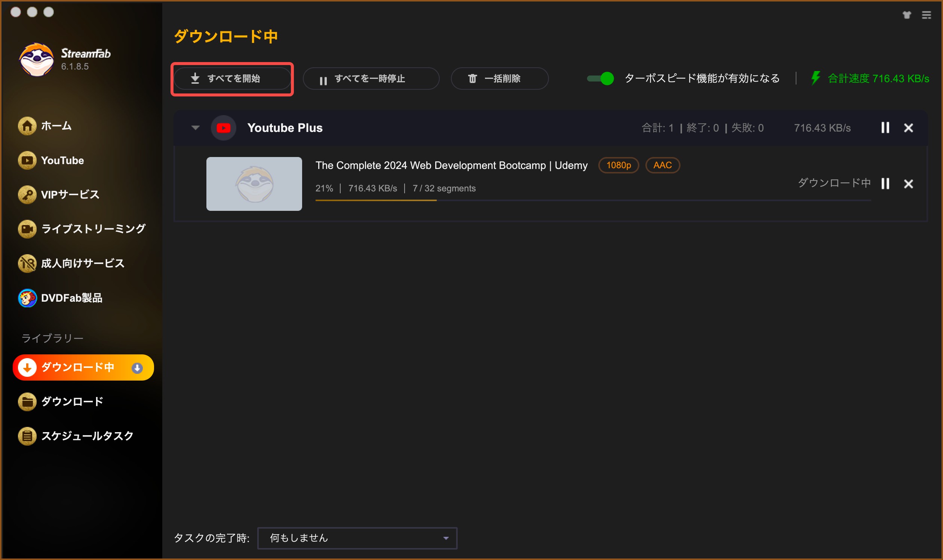Click the download progress bar
Image resolution: width=943 pixels, height=560 pixels.
point(593,200)
